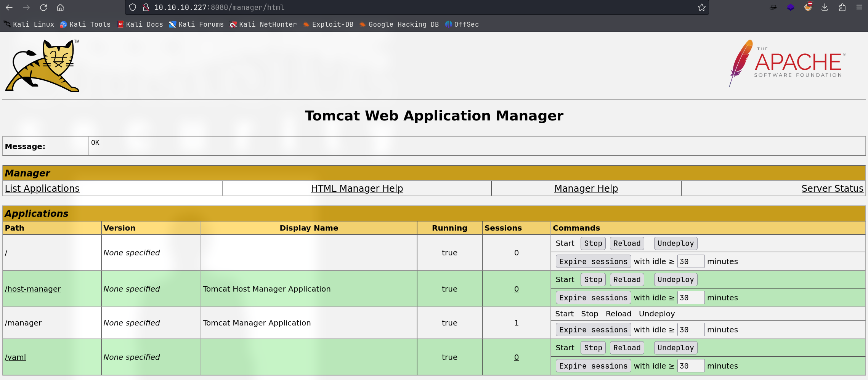Click the address bar URL
The image size is (868, 380).
[219, 7]
